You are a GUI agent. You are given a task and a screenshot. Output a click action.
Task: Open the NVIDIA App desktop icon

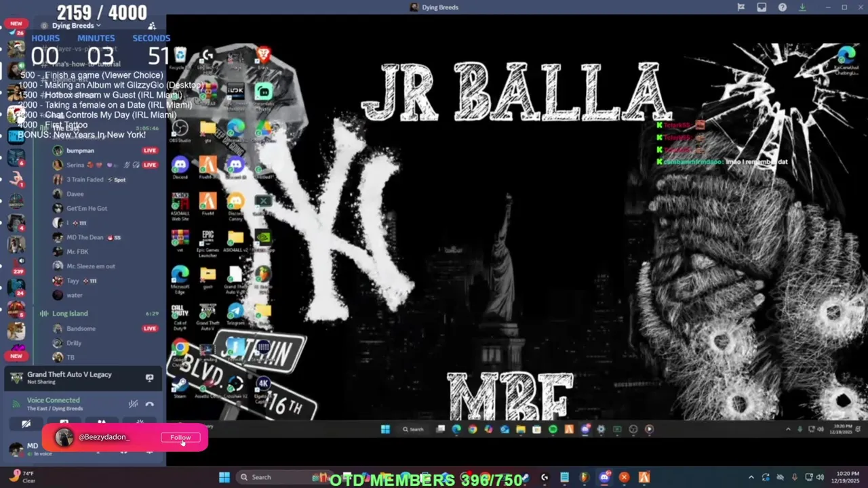click(263, 241)
